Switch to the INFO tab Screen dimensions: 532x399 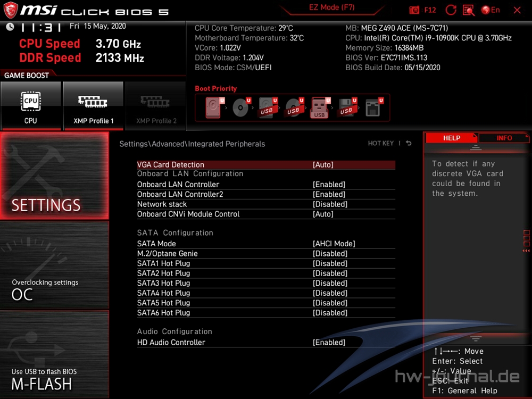pos(504,138)
